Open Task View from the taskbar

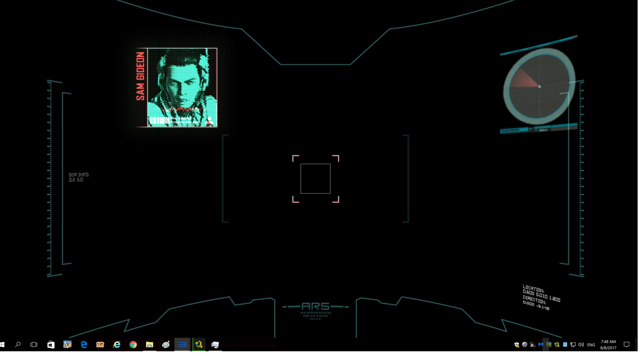(34, 345)
